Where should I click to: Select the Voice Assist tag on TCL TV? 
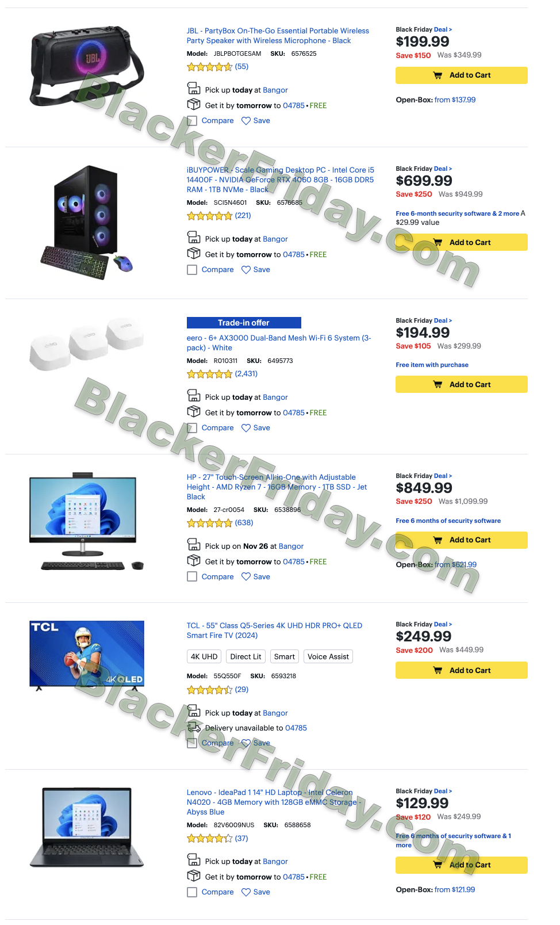click(328, 657)
